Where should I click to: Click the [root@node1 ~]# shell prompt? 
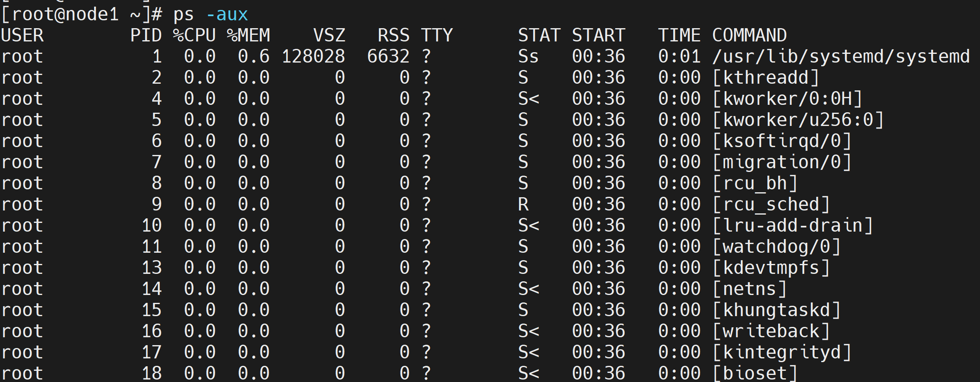(x=81, y=15)
